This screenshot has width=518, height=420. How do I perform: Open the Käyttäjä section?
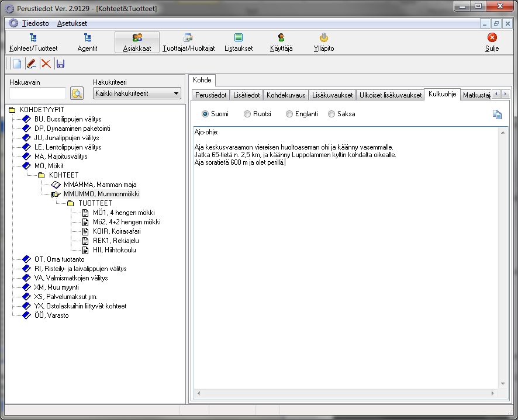(281, 42)
